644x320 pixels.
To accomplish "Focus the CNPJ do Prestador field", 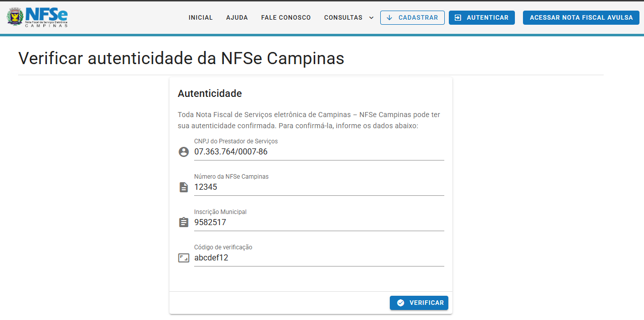I will coord(319,151).
